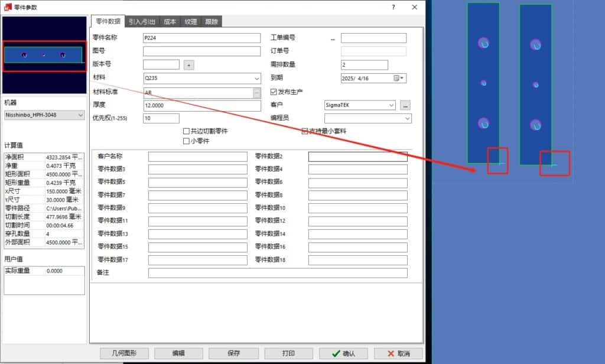605x364 pixels.
Task: Open the machine Nisshinbo_HPH-3048 dropdown
Action: [81, 115]
